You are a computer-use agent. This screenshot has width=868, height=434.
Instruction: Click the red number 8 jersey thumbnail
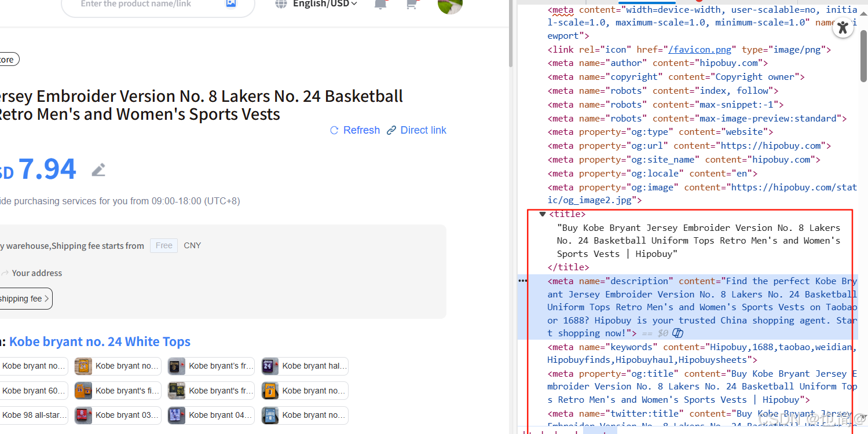[83, 415]
